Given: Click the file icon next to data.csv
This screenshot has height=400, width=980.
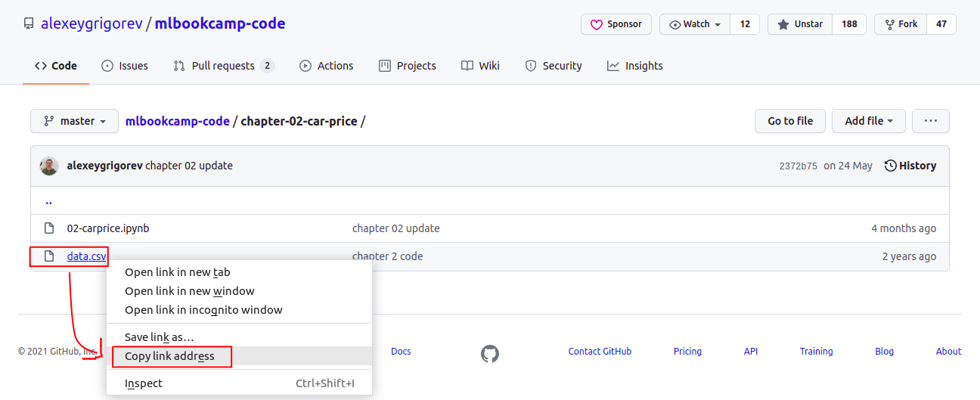Looking at the screenshot, I should 49,256.
